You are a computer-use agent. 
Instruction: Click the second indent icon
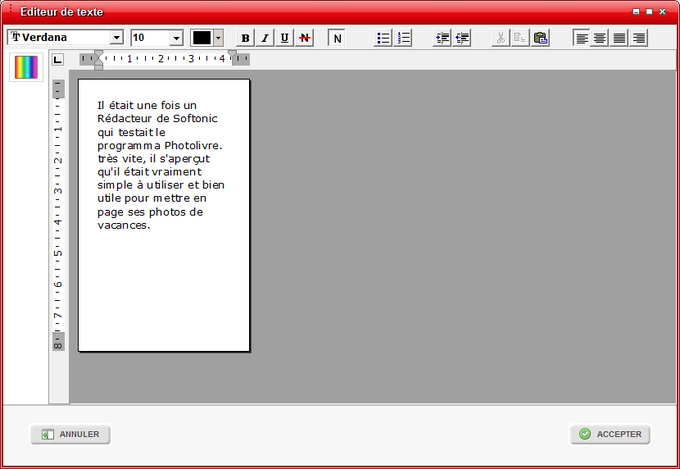click(x=462, y=38)
